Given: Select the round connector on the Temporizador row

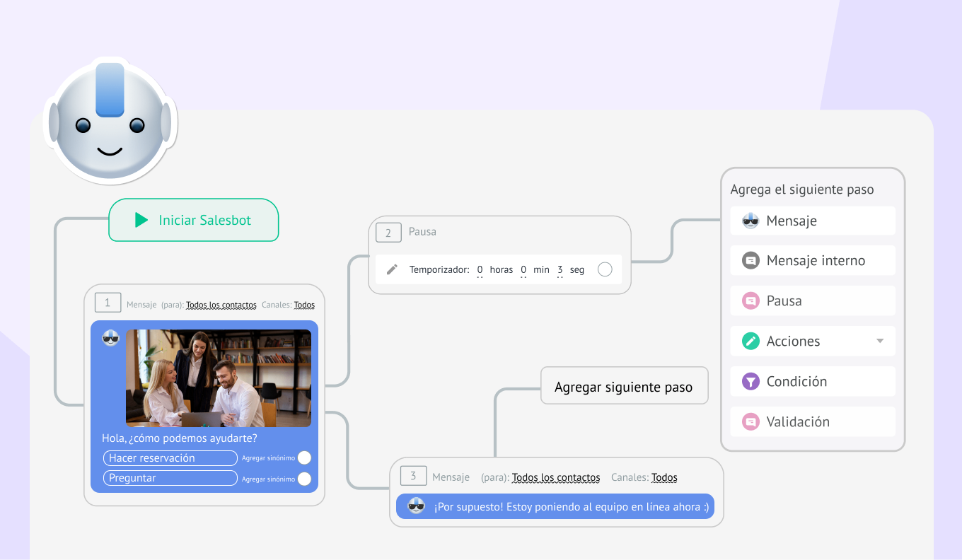Looking at the screenshot, I should (x=605, y=269).
